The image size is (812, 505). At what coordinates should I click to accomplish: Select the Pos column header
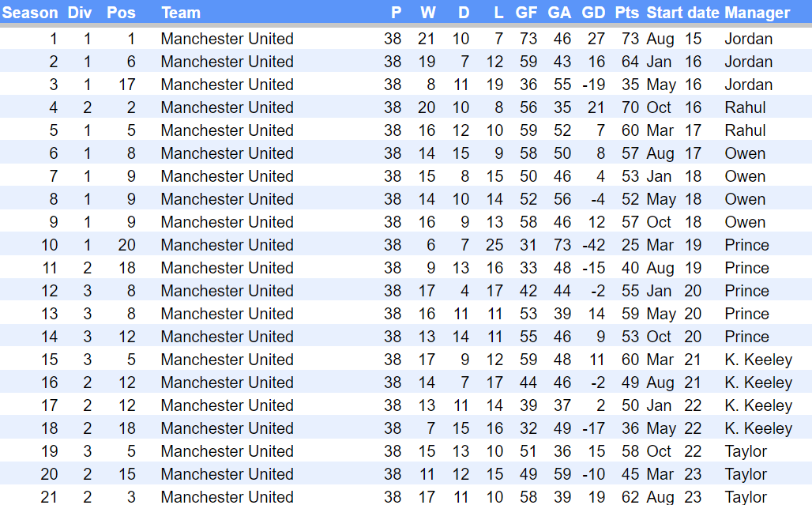coord(121,13)
